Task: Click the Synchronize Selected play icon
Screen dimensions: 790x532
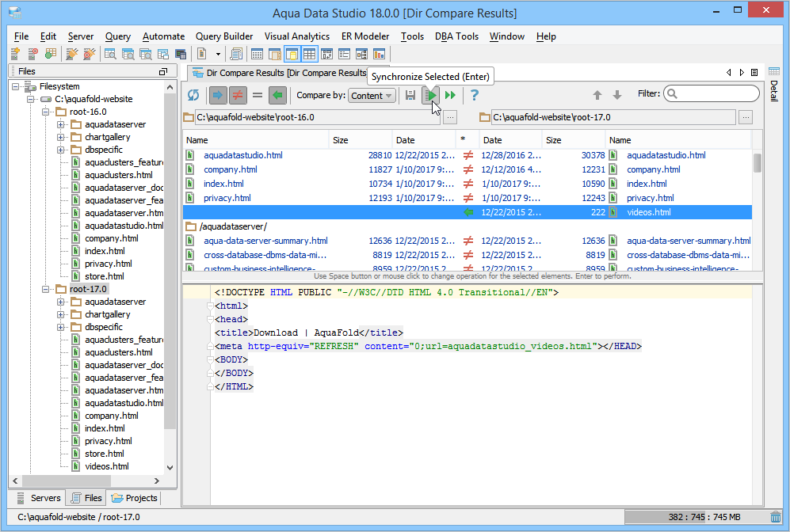Action: click(431, 95)
